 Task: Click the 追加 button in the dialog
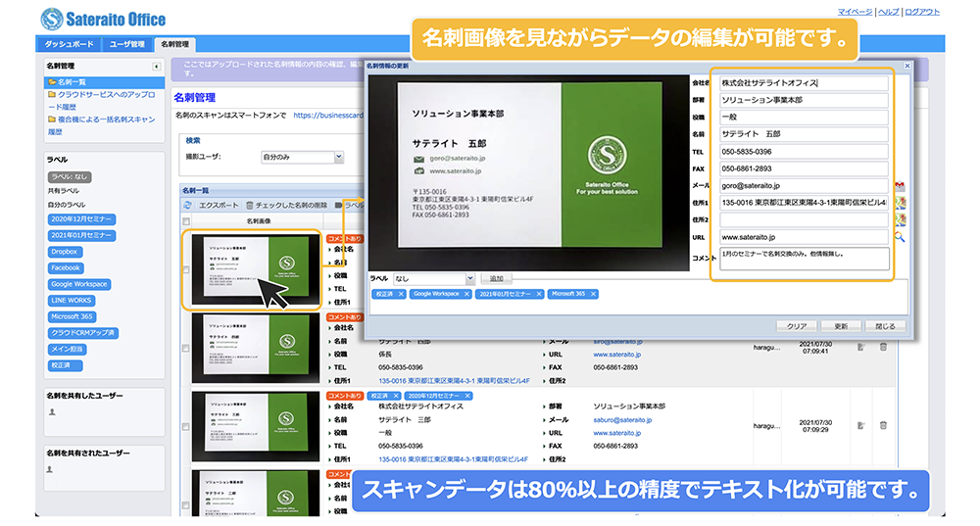point(496,279)
